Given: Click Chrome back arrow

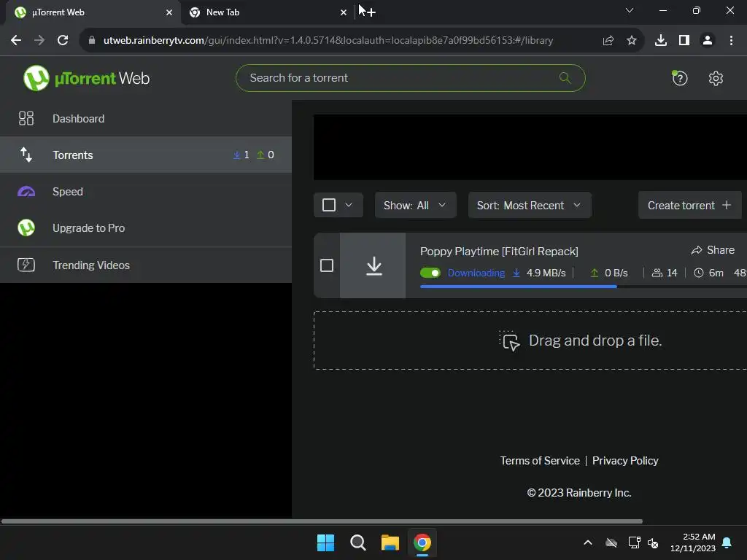Looking at the screenshot, I should click(x=16, y=41).
